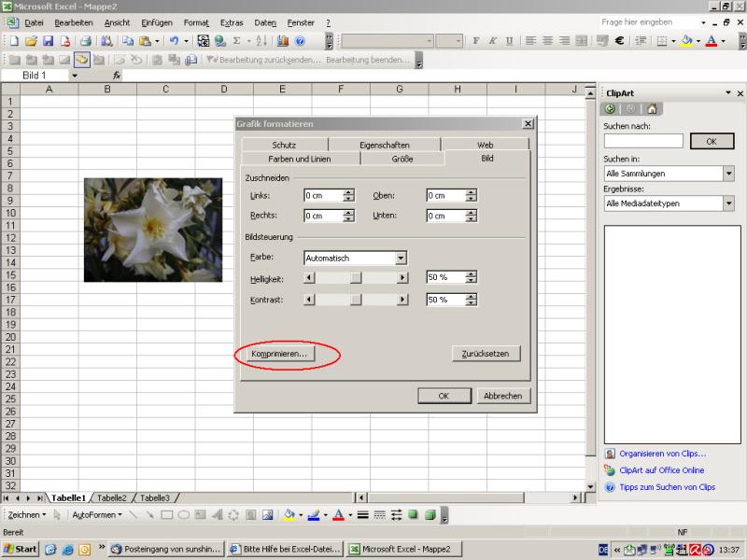Click the Home icon in ClipArt pane
The width and height of the screenshot is (747, 560).
tap(652, 109)
